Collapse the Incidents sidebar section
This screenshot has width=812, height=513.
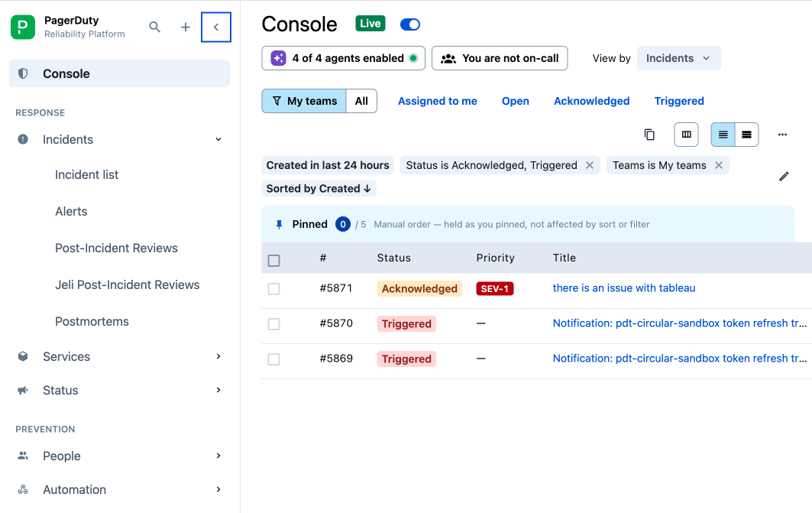coord(218,139)
